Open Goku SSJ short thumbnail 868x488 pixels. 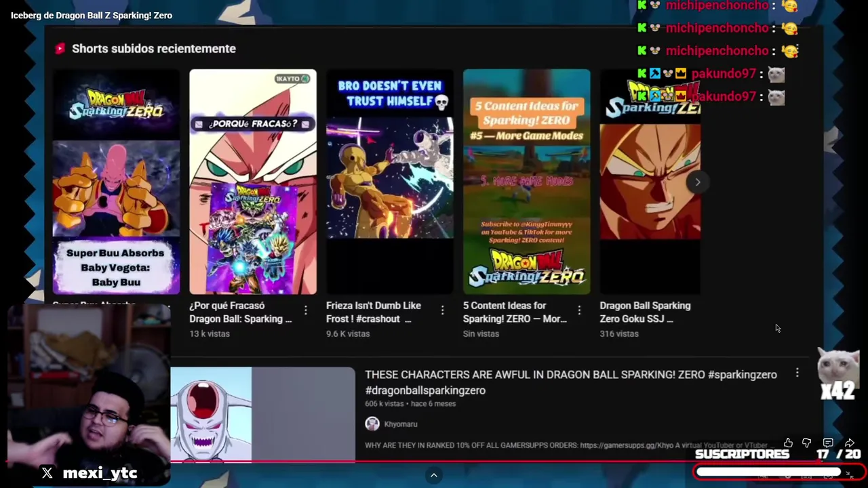pyautogui.click(x=650, y=182)
